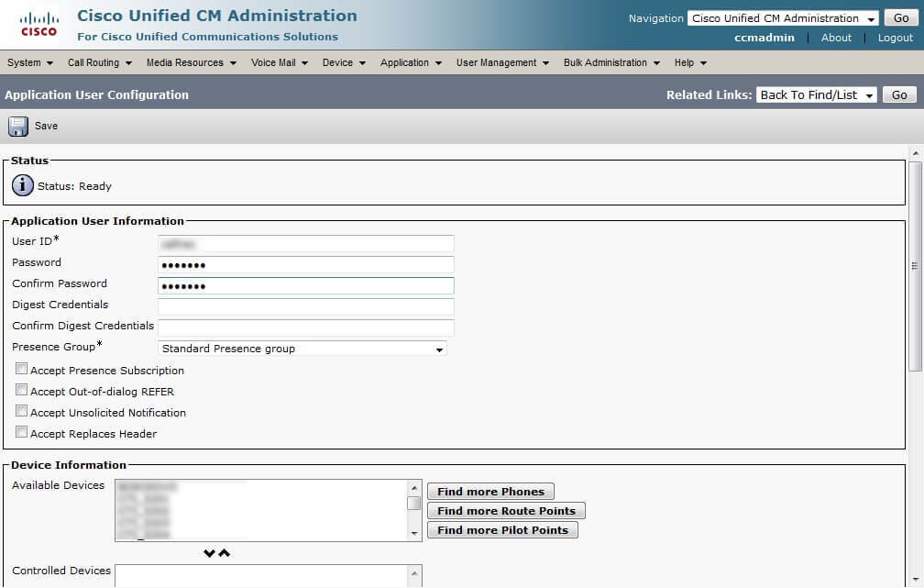Open the System menu
The height and width of the screenshot is (588, 924).
click(x=30, y=62)
